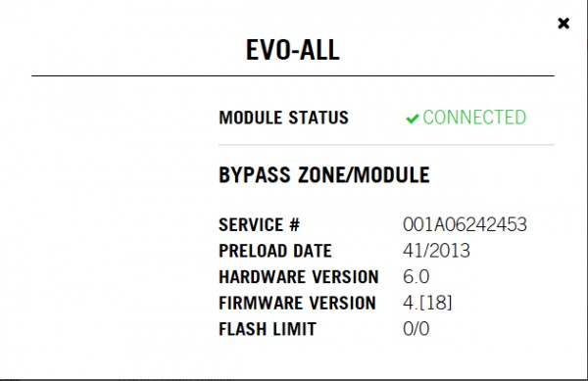Click the preload date value 41/2013
Image resolution: width=588 pixels, height=381 pixels.
[436, 251]
